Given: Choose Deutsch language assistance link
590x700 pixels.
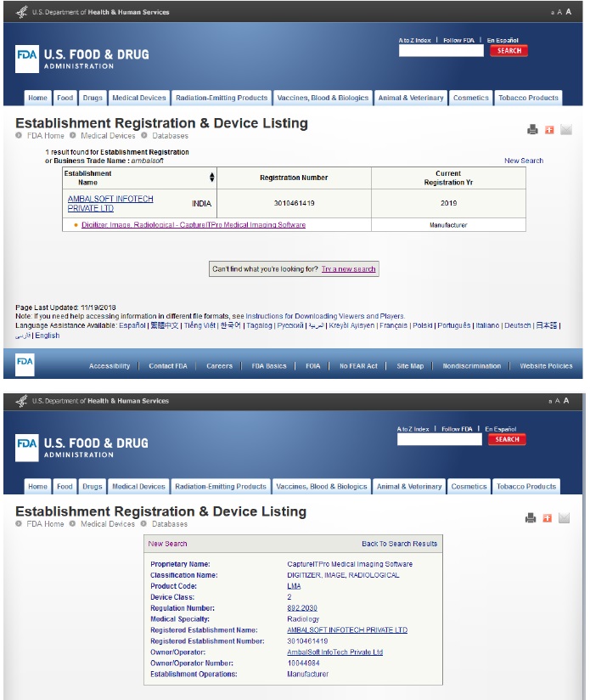Looking at the screenshot, I should (517, 325).
